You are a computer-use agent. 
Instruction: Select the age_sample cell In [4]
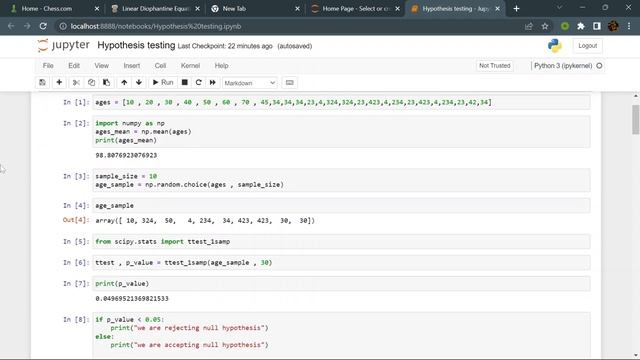tap(341, 205)
